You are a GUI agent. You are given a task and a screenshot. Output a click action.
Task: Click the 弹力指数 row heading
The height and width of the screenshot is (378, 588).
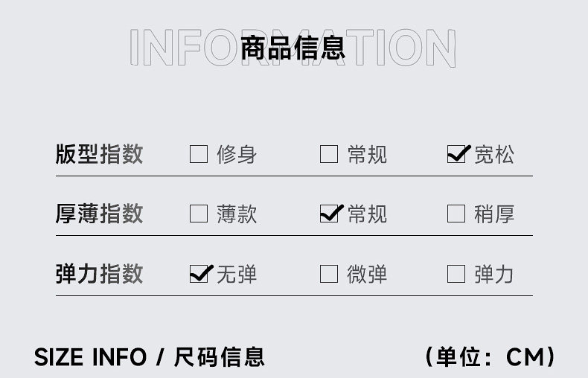[x=99, y=274]
